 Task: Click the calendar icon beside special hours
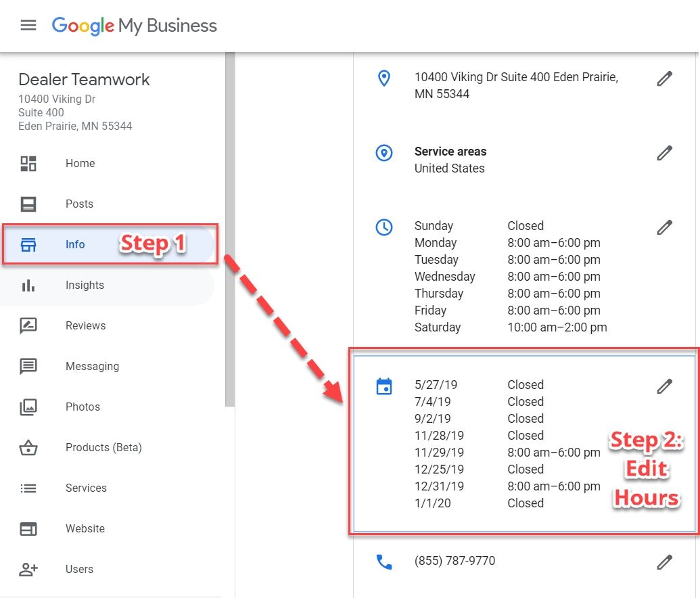coord(383,386)
